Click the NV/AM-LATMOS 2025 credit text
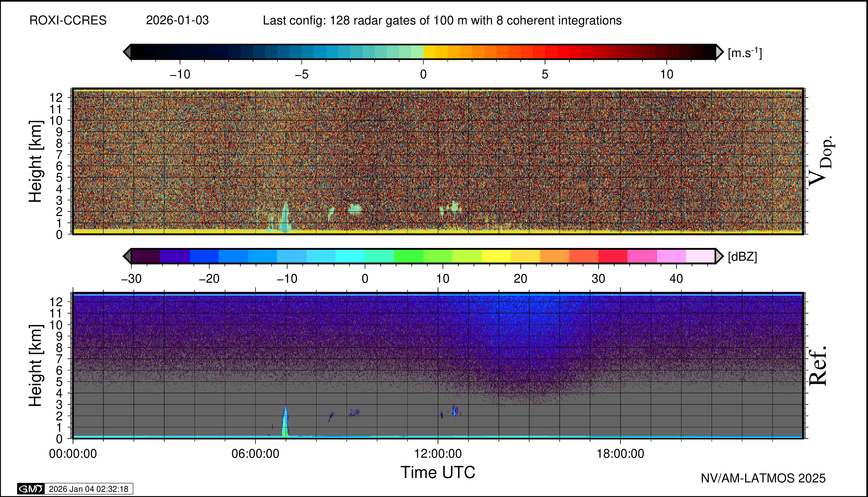Screen dimensions: 868x497 [763, 478]
